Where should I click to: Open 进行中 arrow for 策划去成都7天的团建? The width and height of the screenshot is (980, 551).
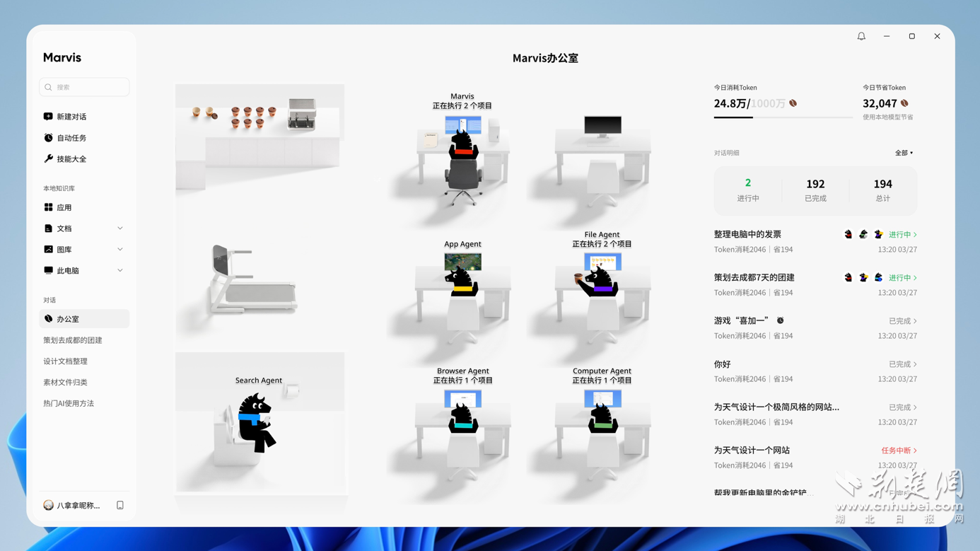click(x=915, y=278)
